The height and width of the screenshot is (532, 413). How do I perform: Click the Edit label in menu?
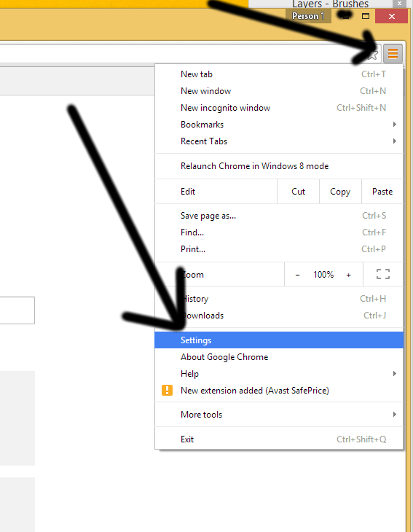(x=188, y=192)
